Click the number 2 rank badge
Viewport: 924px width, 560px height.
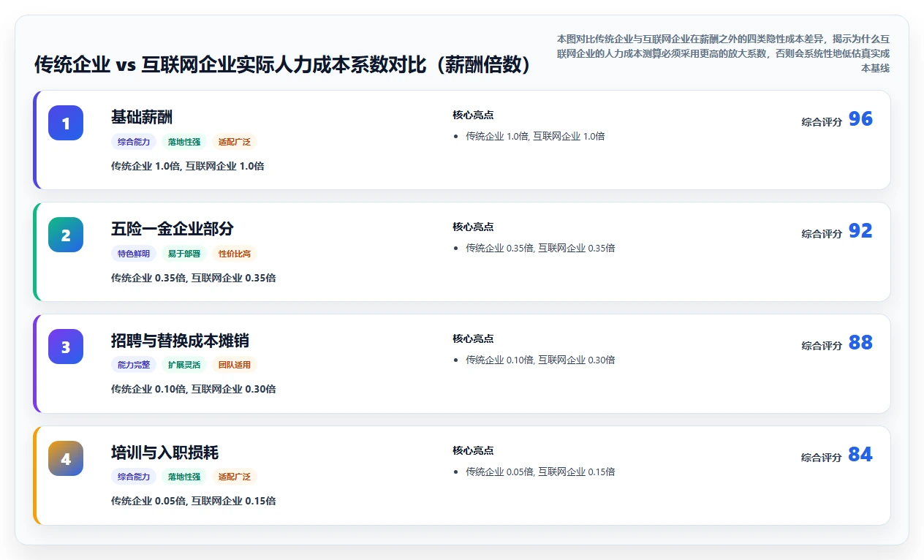[x=66, y=235]
